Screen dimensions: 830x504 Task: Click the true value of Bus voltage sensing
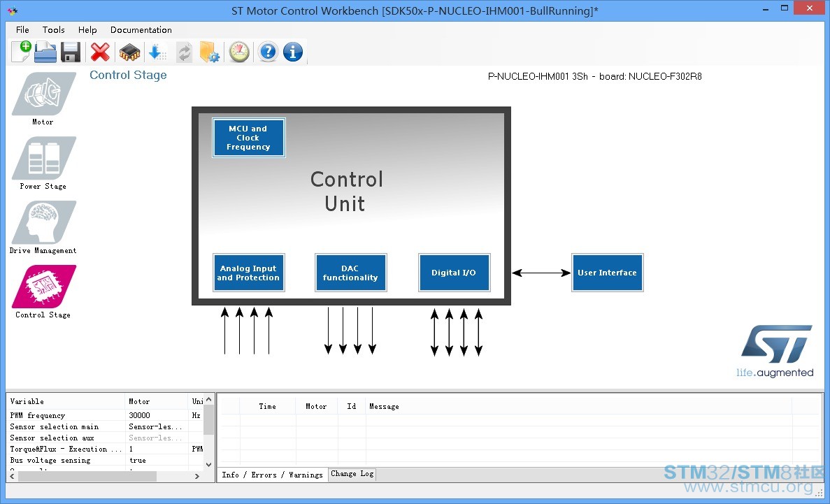pyautogui.click(x=138, y=460)
